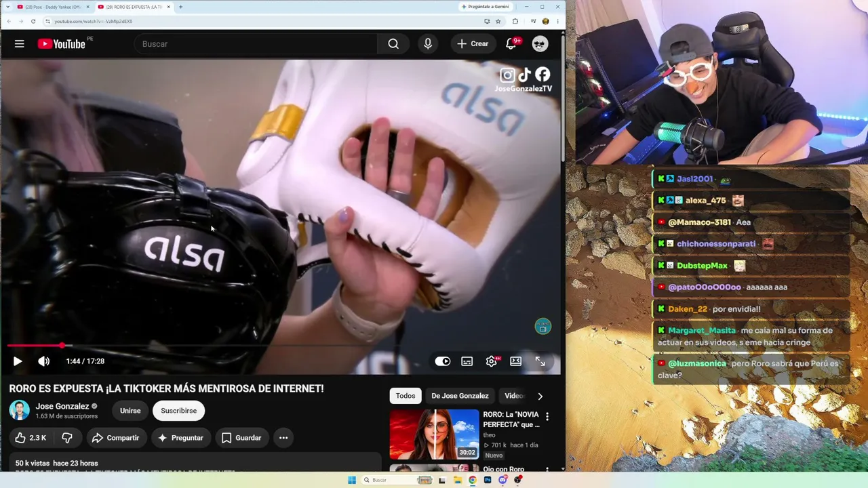Open the notifications bell
868x488 pixels.
click(511, 44)
